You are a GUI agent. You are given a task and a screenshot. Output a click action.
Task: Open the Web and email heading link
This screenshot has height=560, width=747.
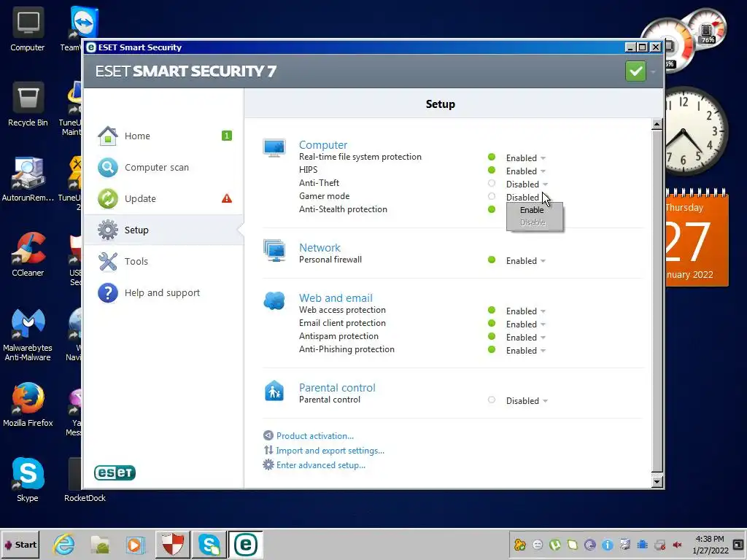[x=336, y=298]
